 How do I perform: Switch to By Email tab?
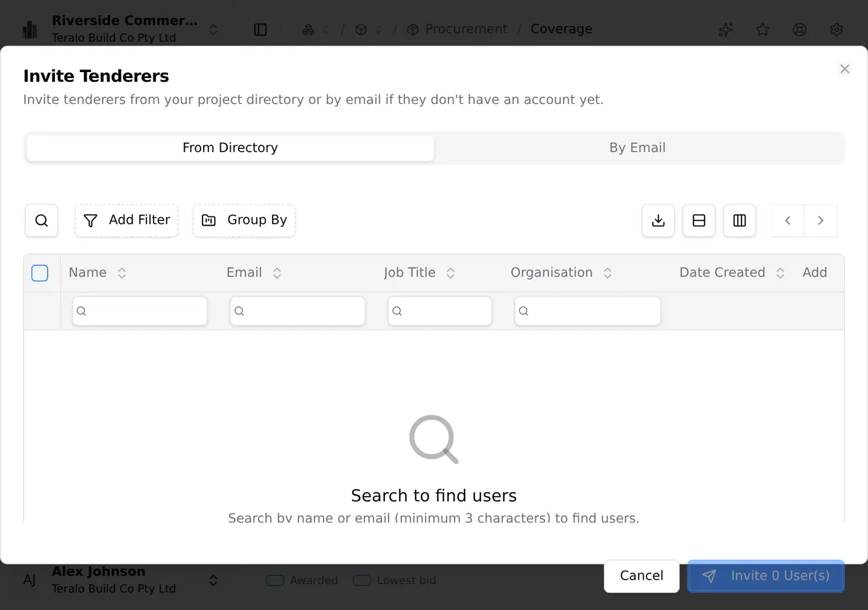click(x=637, y=148)
